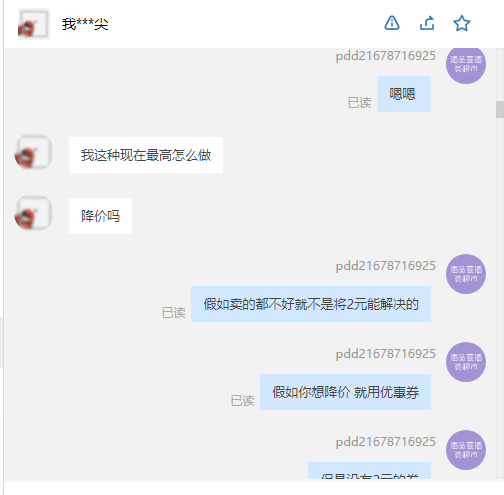Click the customer name 我***尖
Screen dimensions: 504x495
[85, 24]
